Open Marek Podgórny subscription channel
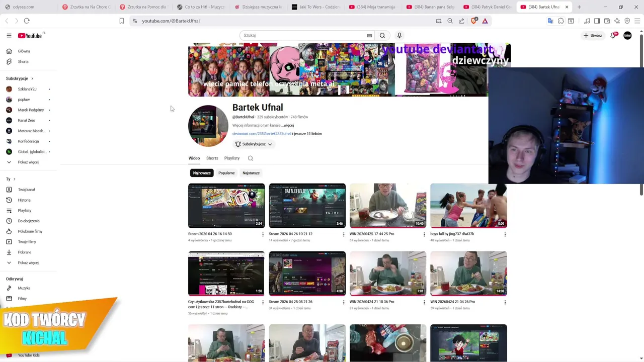The height and width of the screenshot is (362, 644). point(30,110)
